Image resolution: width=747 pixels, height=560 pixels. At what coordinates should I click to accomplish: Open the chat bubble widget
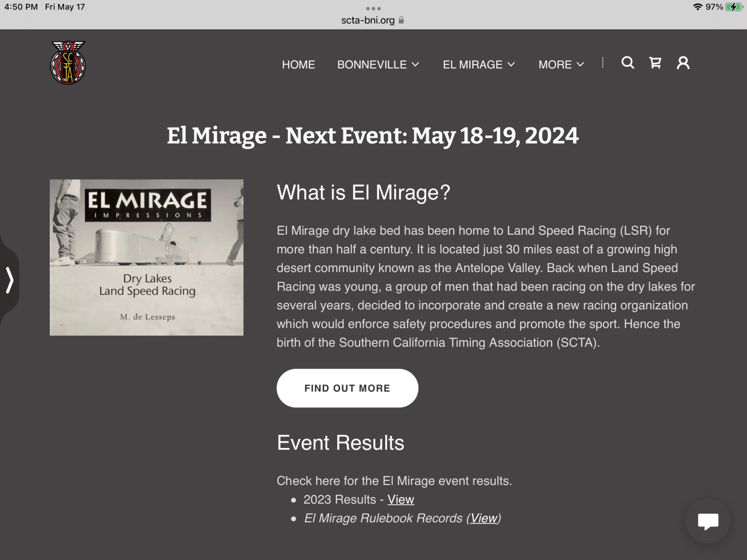708,521
